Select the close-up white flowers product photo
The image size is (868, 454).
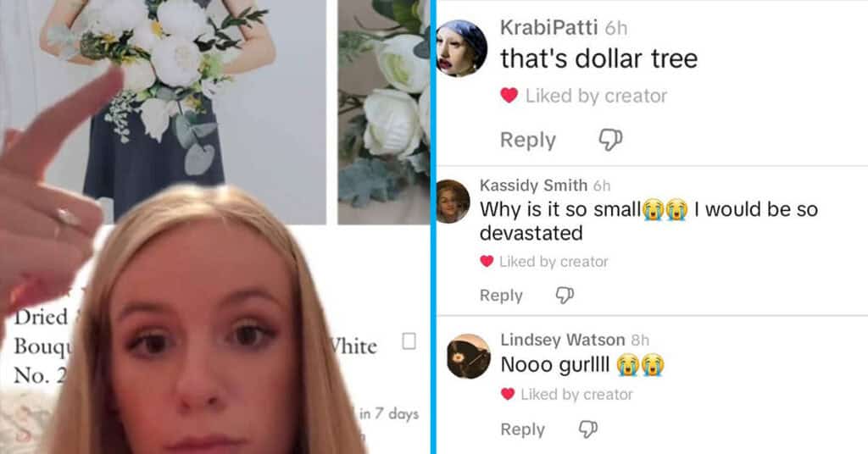(384, 112)
